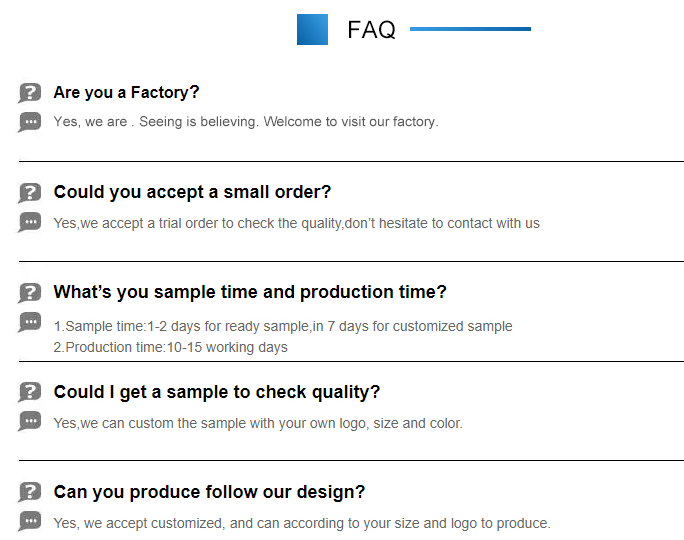Viewport: 684px width, 540px height.
Task: Click the question icon beside "Could you accept a small order?"
Action: coord(30,193)
